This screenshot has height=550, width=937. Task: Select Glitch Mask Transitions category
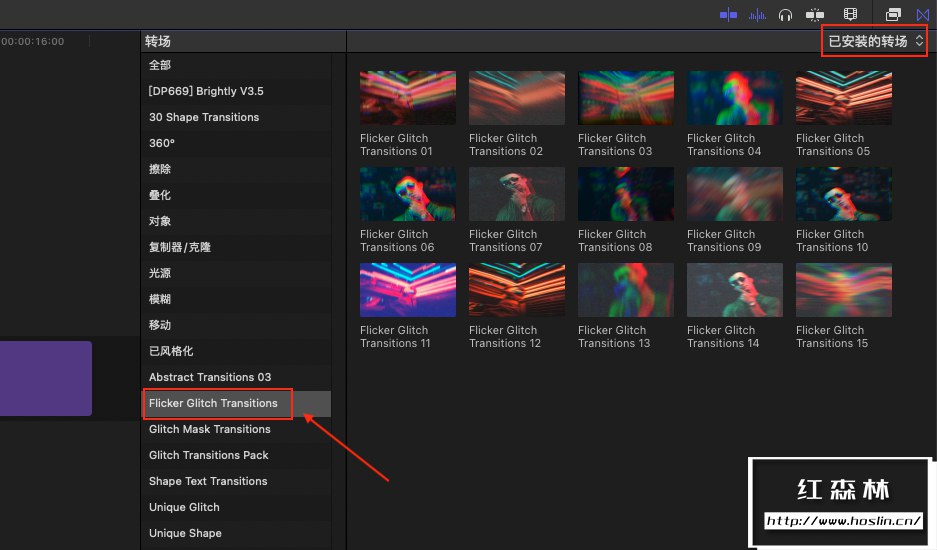[236, 429]
